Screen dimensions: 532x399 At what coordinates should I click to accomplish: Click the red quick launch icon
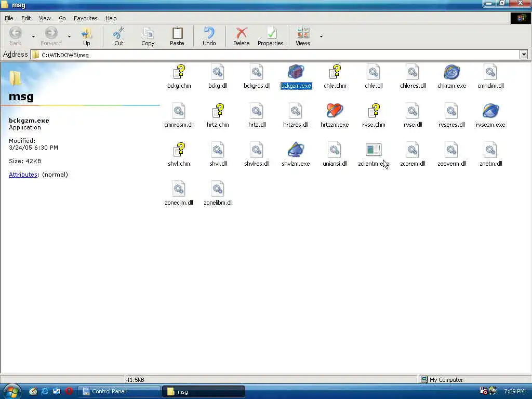click(x=69, y=391)
